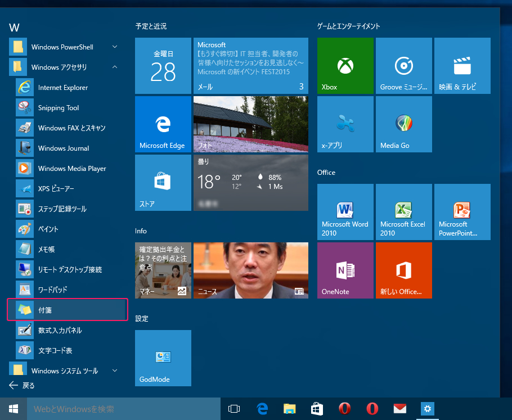Open Windows FAX とスキャン icon
This screenshot has width=512, height=420.
[x=25, y=128]
